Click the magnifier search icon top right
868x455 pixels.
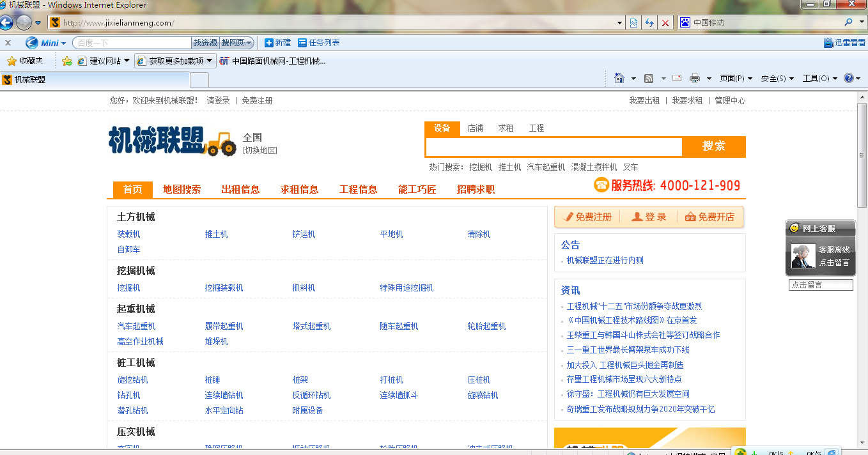[849, 22]
